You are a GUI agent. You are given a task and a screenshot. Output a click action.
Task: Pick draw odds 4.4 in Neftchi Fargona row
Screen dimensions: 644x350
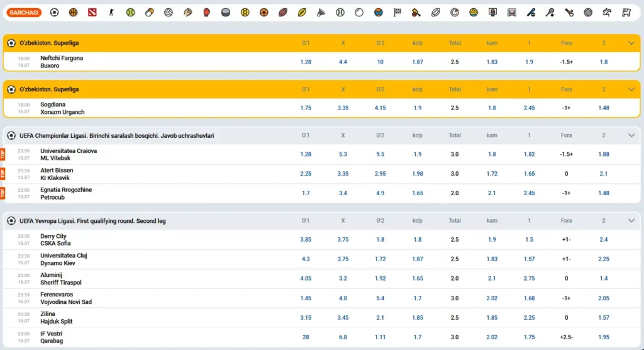[343, 62]
